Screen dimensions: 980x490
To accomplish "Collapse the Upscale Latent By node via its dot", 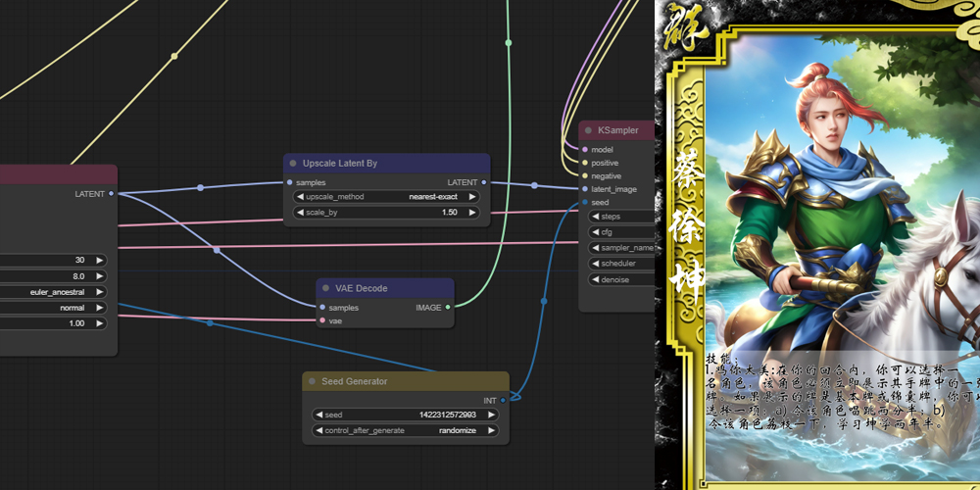I will [292, 163].
